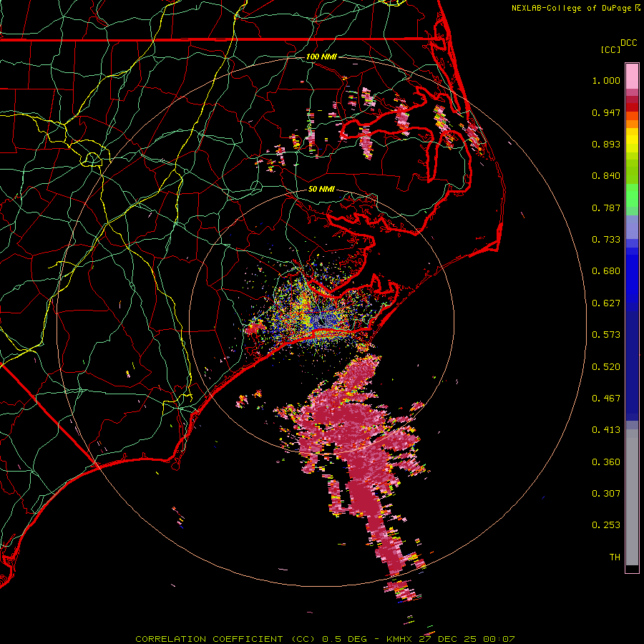Click the NEXLAB-College of DuPage label
This screenshot has height=644, width=644.
tap(571, 8)
